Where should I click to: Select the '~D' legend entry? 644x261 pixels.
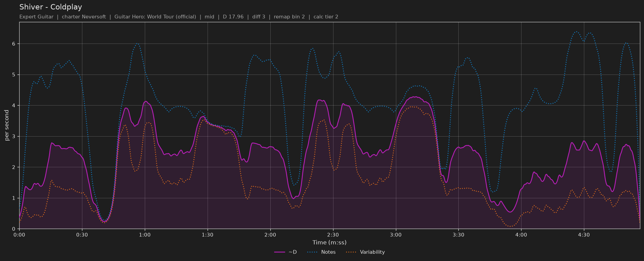click(x=286, y=252)
